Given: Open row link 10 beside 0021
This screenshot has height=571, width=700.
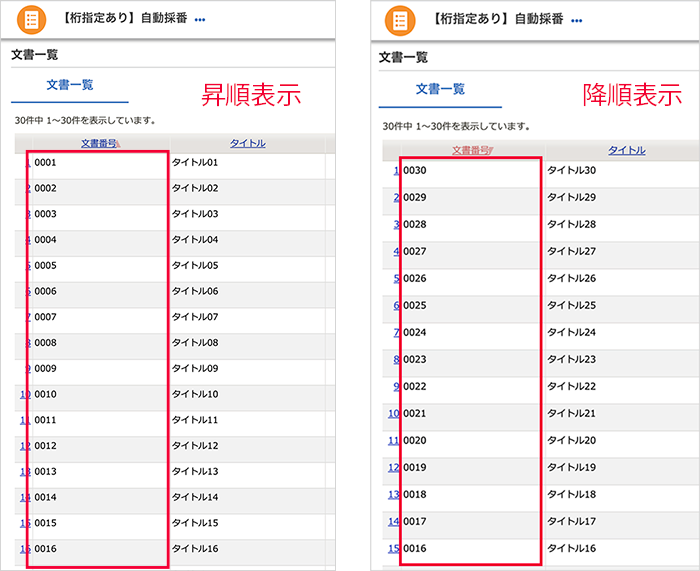Looking at the screenshot, I should click(x=394, y=413).
